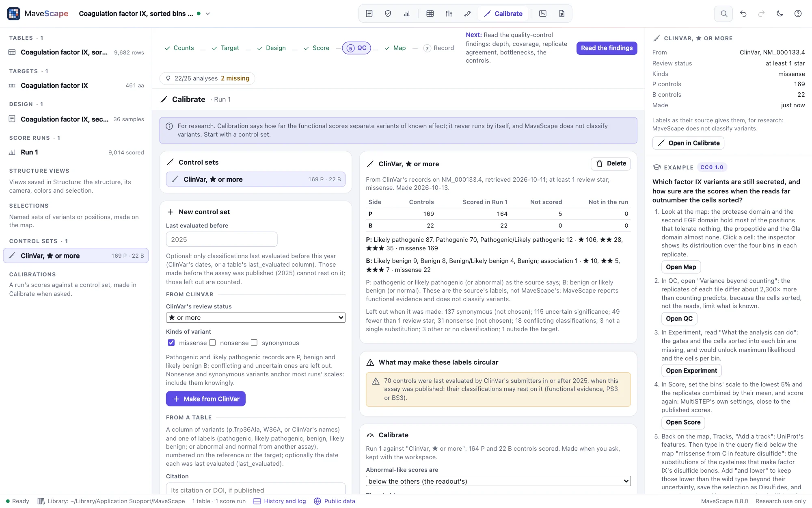Screen dimensions: 812x508
Task: Click the info icon in research banner
Action: 169,126
